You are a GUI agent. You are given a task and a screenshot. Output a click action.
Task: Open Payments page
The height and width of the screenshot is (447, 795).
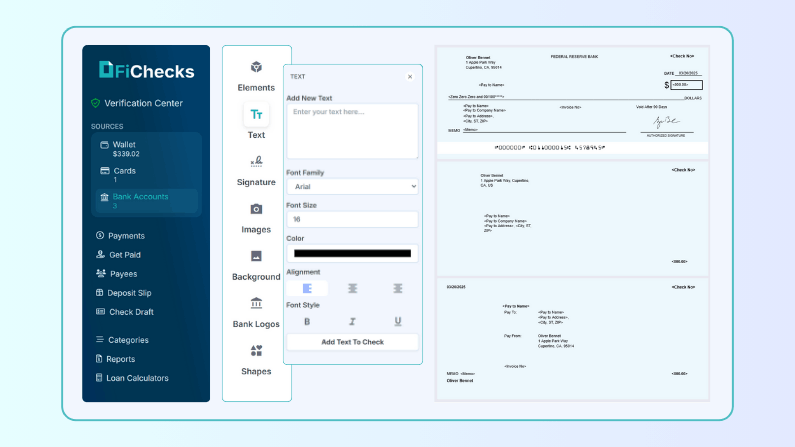(121, 236)
